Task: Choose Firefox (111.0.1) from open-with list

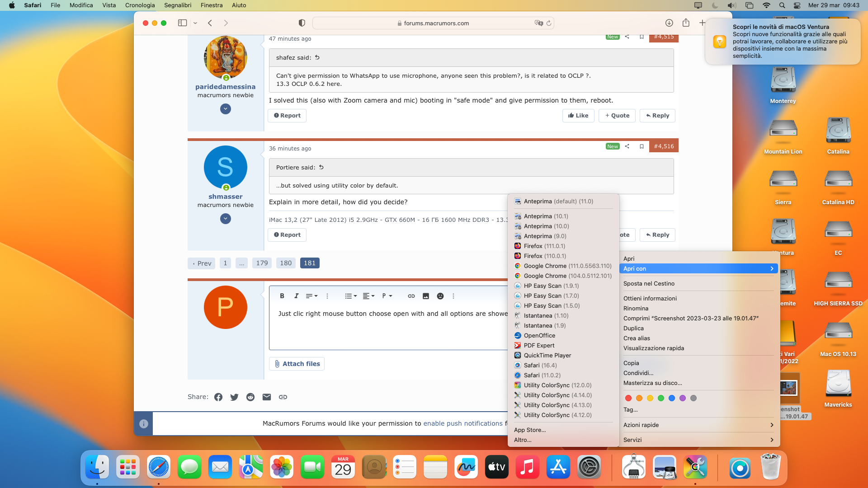Action: pyautogui.click(x=544, y=246)
